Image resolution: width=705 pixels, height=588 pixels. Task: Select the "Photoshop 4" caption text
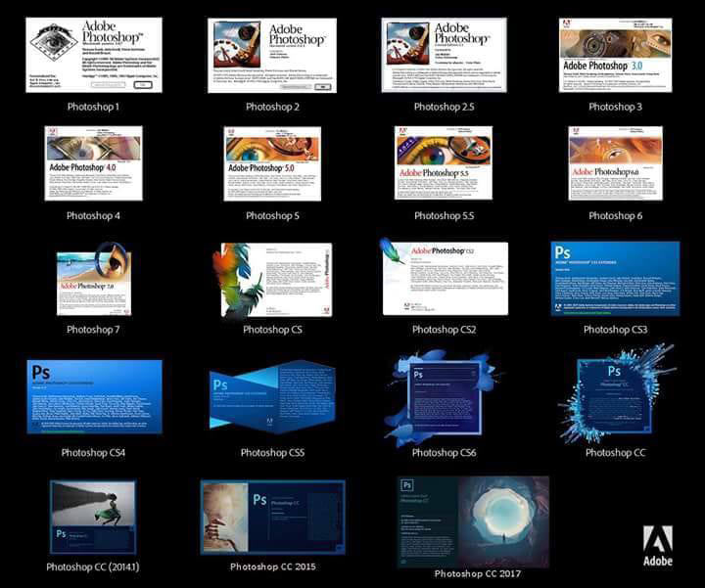[x=94, y=215]
